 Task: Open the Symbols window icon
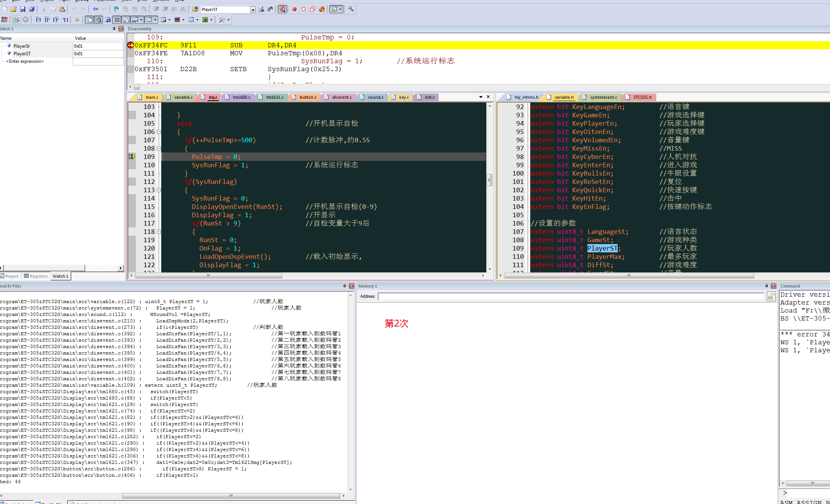[108, 20]
